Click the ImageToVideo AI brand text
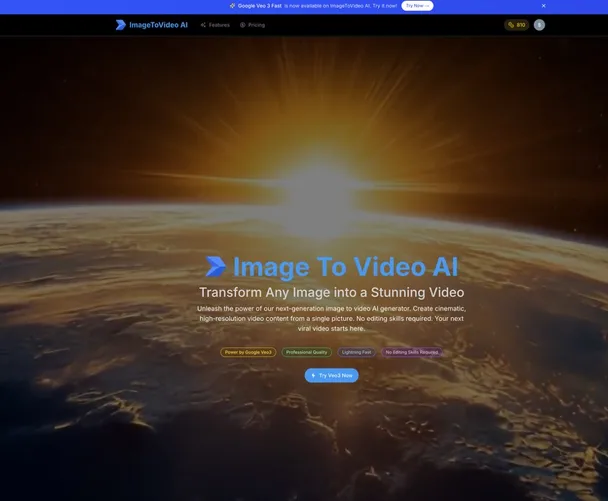The width and height of the screenshot is (608, 501). [x=158, y=25]
